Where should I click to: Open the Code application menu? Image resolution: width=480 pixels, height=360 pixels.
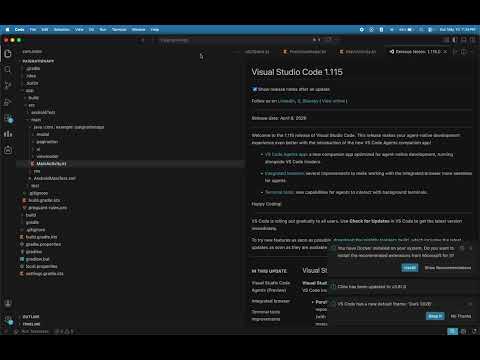pyautogui.click(x=20, y=29)
